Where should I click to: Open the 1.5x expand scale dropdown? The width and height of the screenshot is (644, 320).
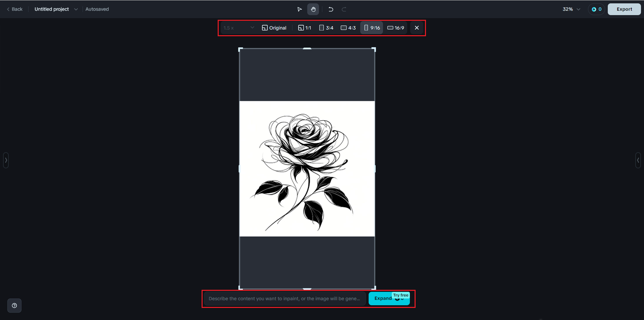[239, 28]
